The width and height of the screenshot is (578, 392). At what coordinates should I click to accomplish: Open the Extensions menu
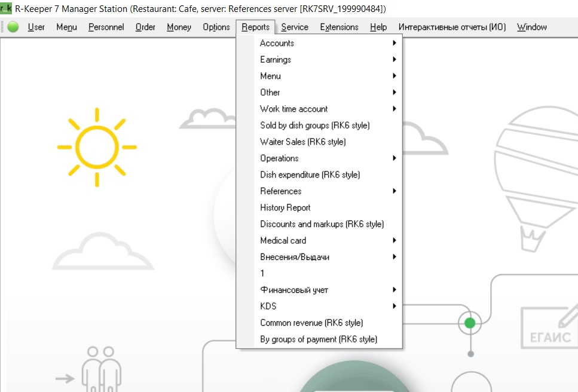pos(339,27)
